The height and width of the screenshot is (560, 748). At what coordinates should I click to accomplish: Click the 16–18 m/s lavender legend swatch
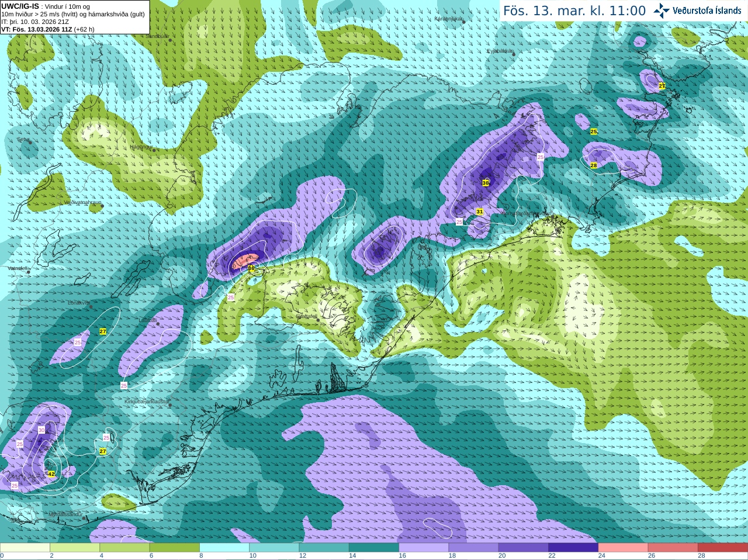(424, 548)
